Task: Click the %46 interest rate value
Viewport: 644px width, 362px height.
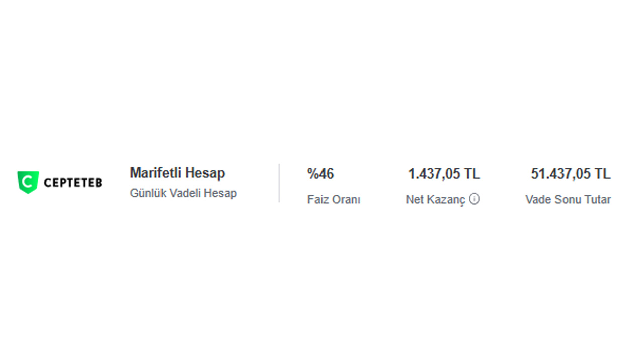Action: pos(320,174)
